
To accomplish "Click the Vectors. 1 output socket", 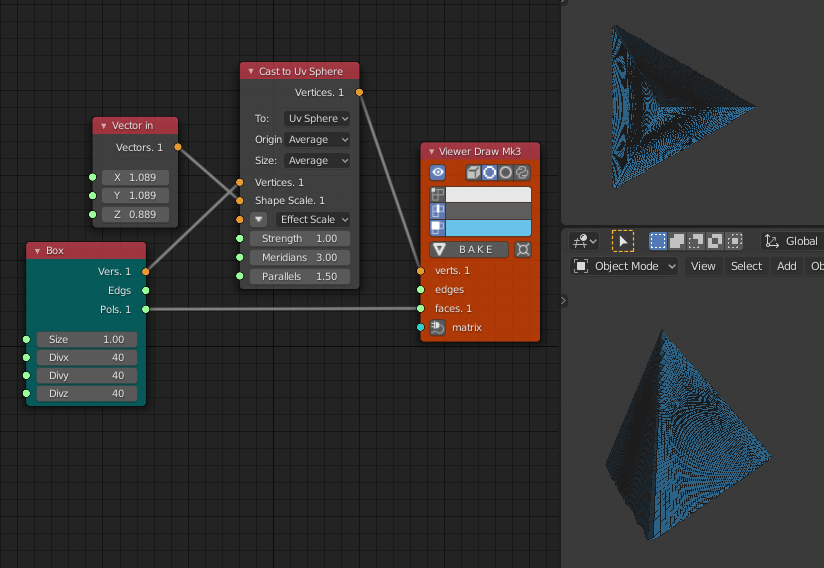I will [178, 147].
